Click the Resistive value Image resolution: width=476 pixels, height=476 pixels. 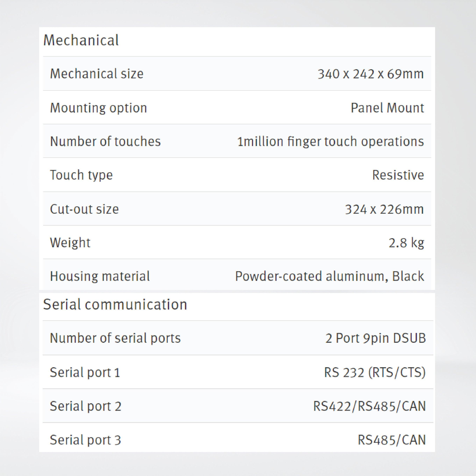[x=398, y=175]
